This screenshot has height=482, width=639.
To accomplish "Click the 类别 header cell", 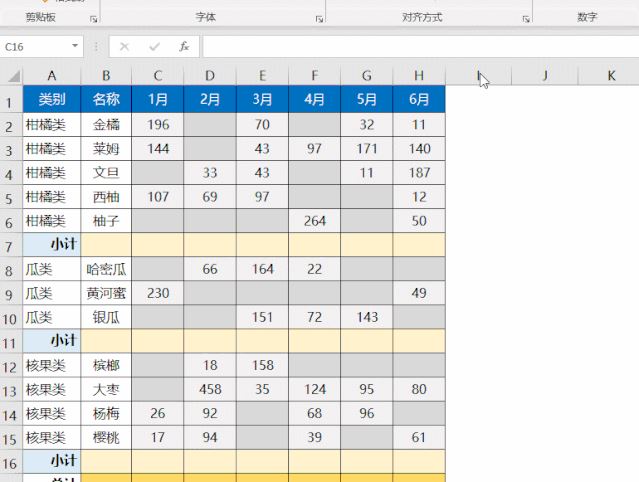I will [52, 100].
